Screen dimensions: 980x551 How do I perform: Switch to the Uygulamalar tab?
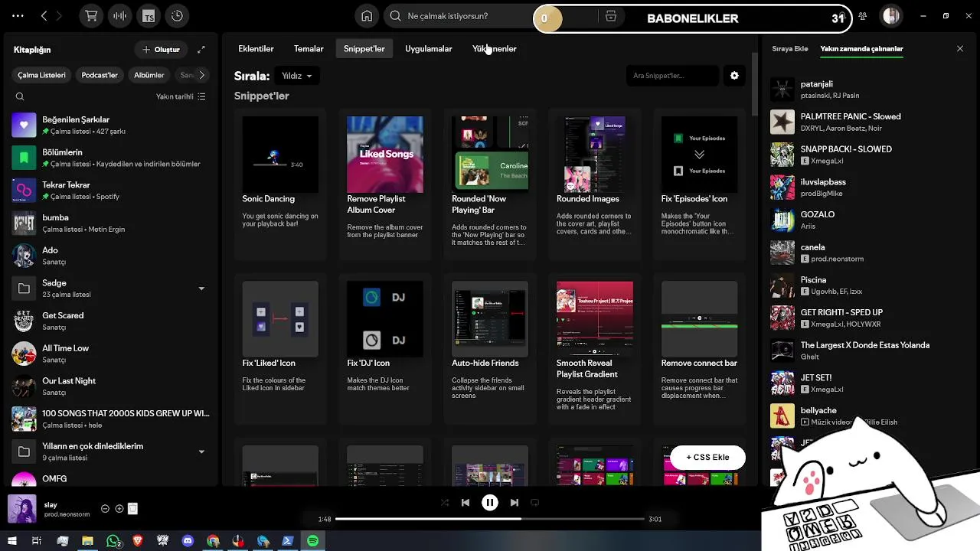pyautogui.click(x=429, y=49)
